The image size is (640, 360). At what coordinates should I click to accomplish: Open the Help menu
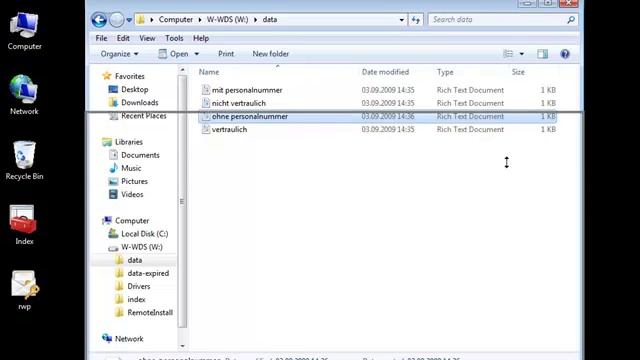[201, 38]
